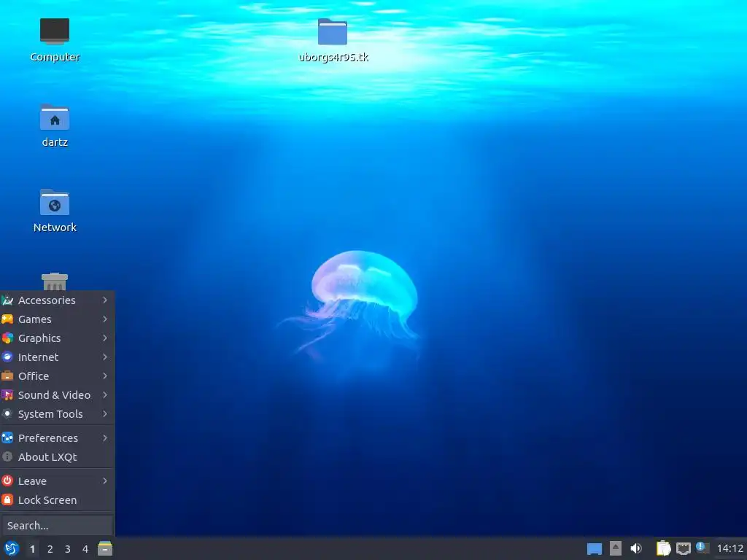Click the LXQt start menu button

click(x=11, y=548)
